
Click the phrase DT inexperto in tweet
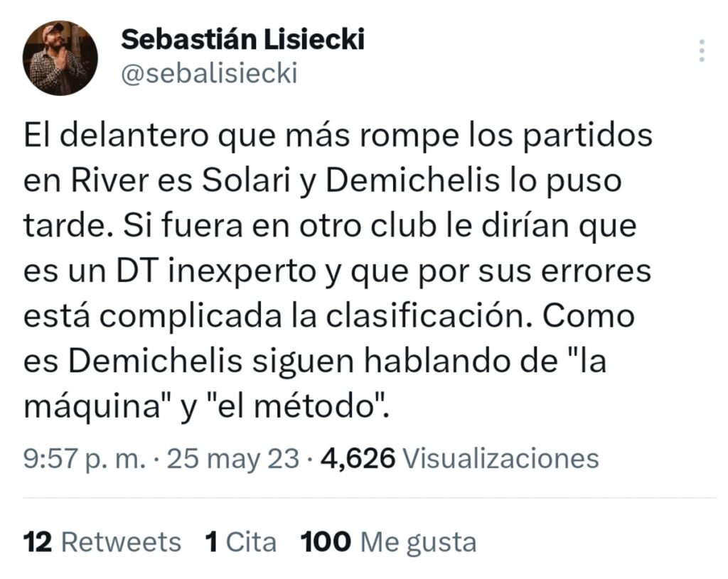(x=216, y=271)
